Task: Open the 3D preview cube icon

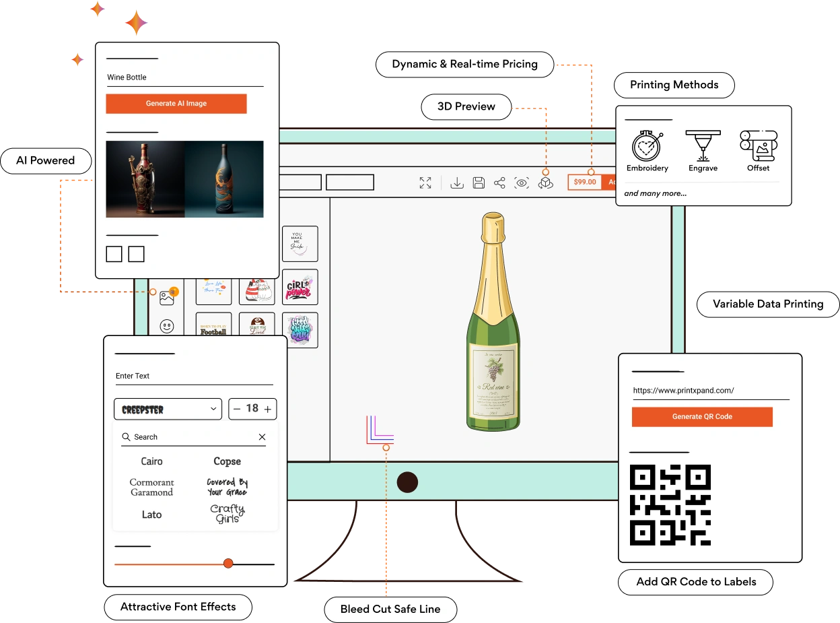Action: [545, 183]
